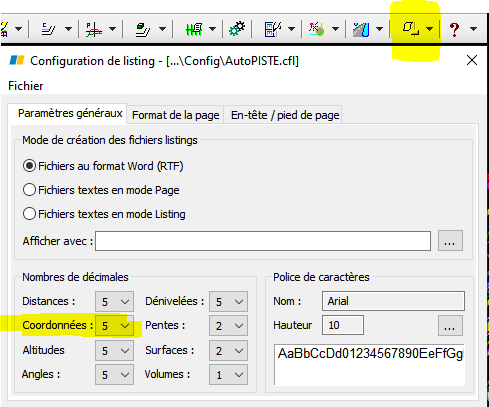Open dropdown arrow beside Z toolbar icon

[x=19, y=29]
